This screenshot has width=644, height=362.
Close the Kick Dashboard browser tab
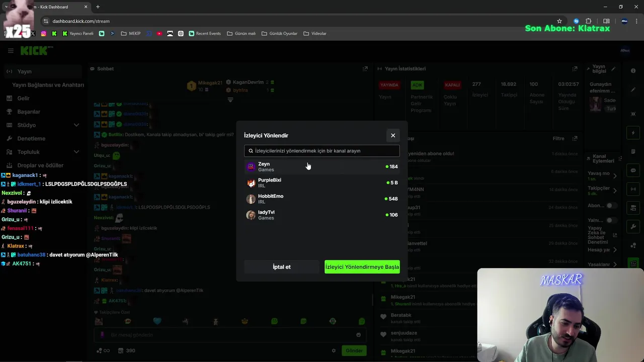86,7
